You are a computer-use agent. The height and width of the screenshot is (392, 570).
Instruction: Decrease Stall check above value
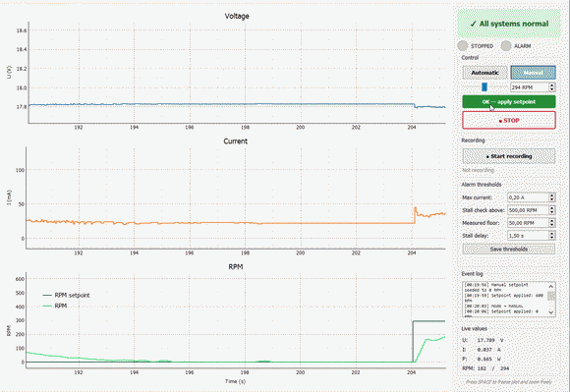(552, 212)
